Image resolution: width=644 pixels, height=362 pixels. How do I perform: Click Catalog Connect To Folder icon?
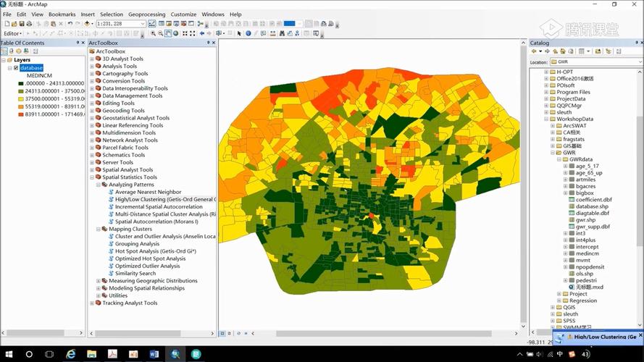point(598,51)
